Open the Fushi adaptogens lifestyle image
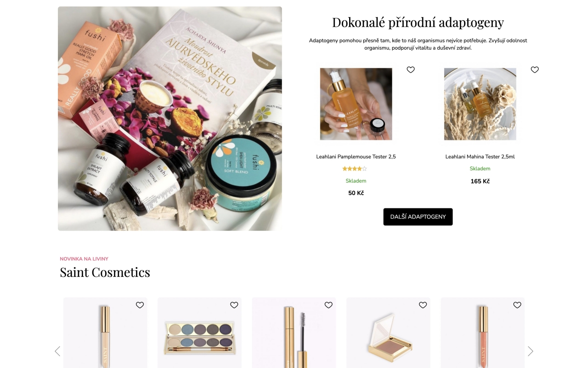Viewport: 588px width, 368px height. (170, 119)
